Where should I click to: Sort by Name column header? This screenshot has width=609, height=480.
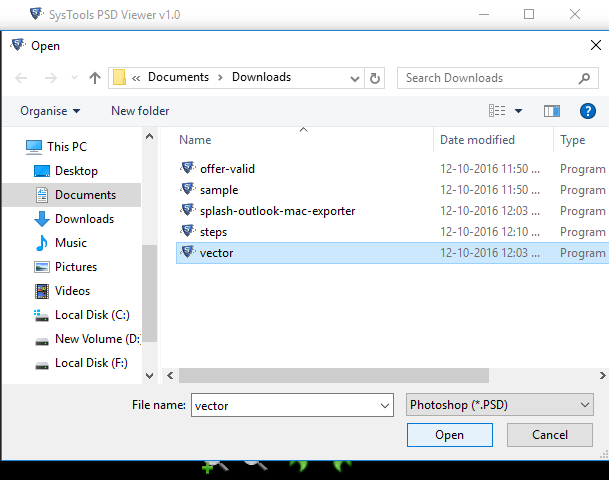click(195, 140)
